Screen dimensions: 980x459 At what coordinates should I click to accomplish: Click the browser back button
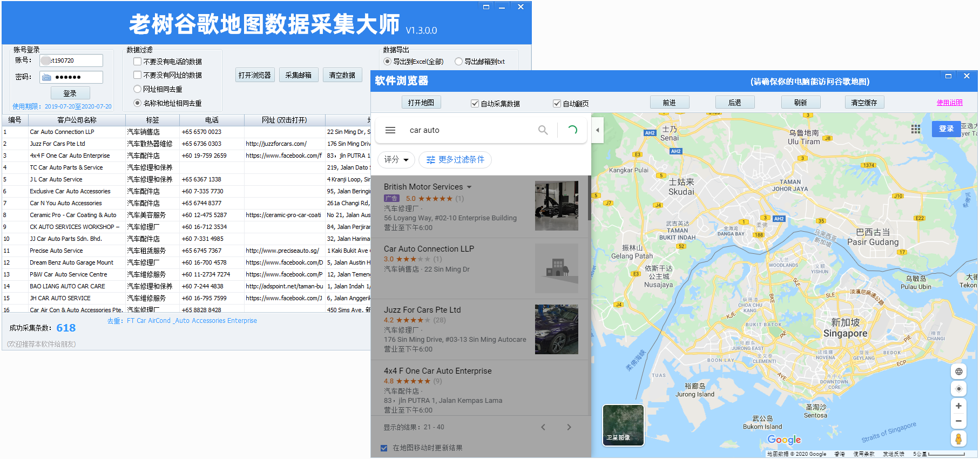[735, 103]
